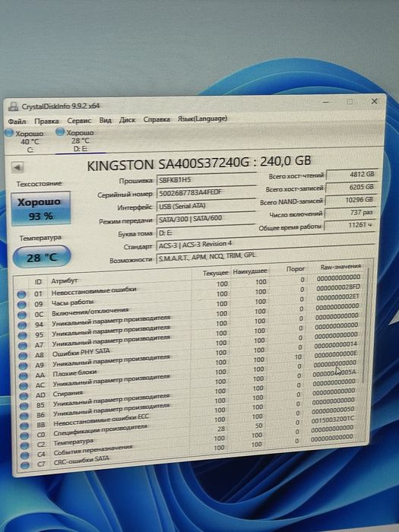The height and width of the screenshot is (532, 399).
Task: Click the SMART table vertical scrollbar
Action: (x=366, y=326)
